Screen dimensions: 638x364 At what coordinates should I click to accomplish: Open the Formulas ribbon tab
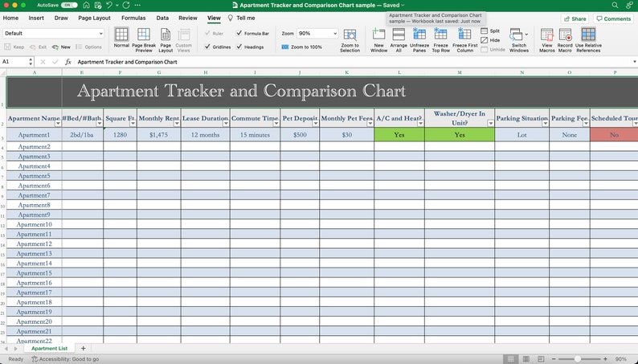133,18
